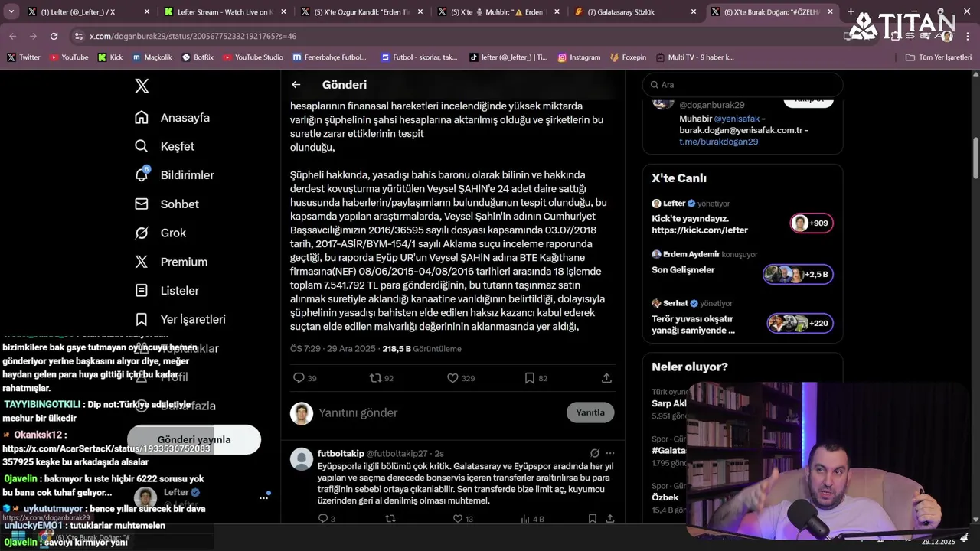Click browser back button
Screen dimensions: 980x551
(13, 36)
